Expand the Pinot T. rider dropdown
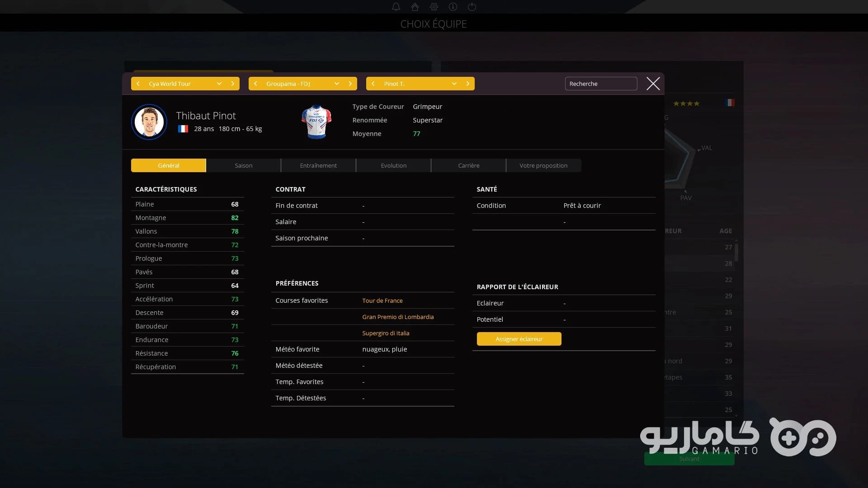868x488 pixels. 454,84
